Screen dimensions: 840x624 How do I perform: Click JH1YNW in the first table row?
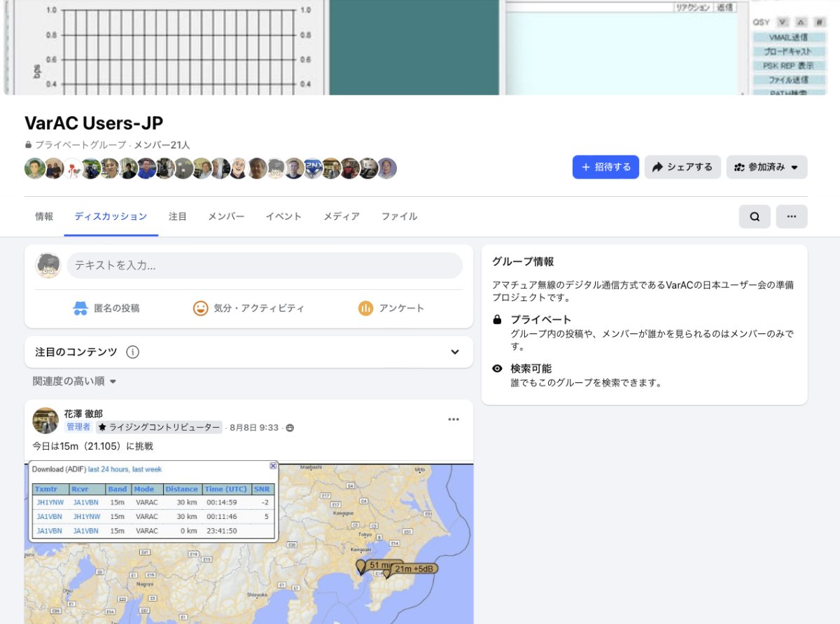[49, 503]
